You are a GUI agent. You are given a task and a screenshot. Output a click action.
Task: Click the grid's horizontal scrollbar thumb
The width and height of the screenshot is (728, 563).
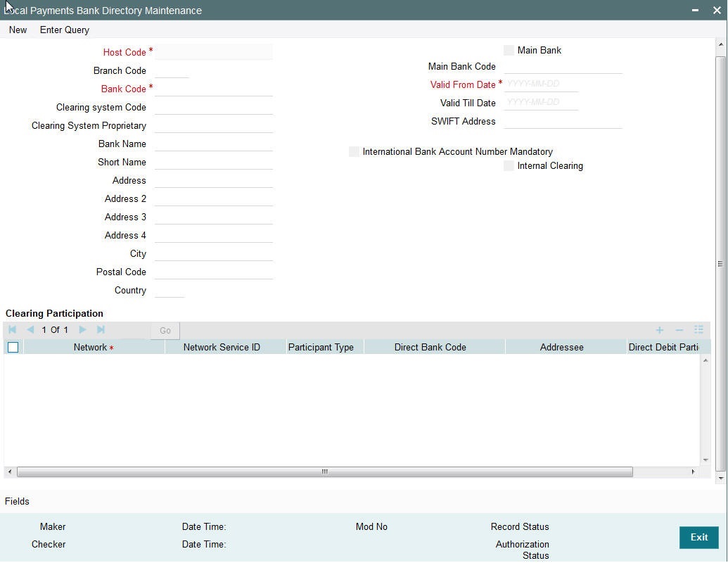click(x=324, y=472)
